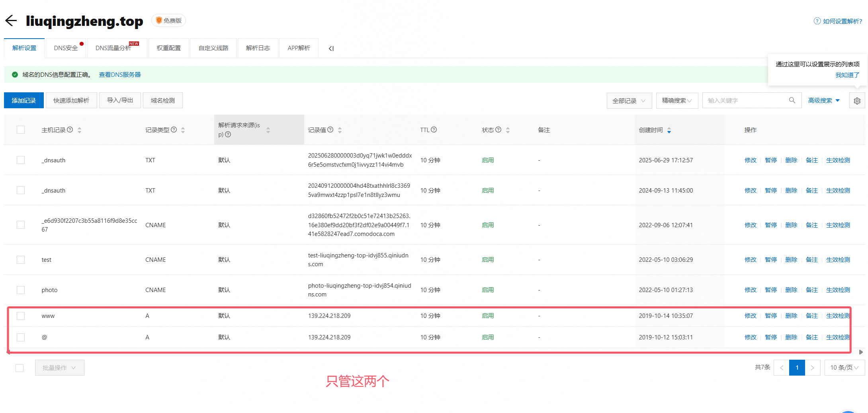
Task: View the 解析日志 tab
Action: (258, 48)
